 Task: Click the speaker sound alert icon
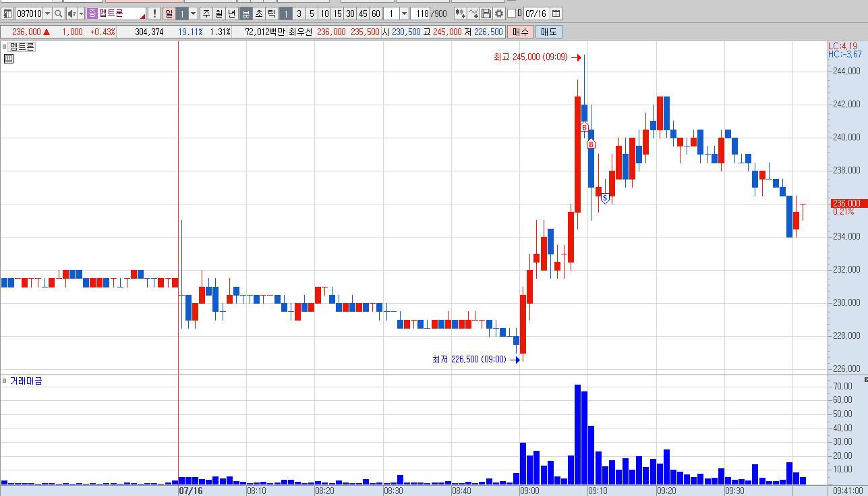click(x=71, y=13)
